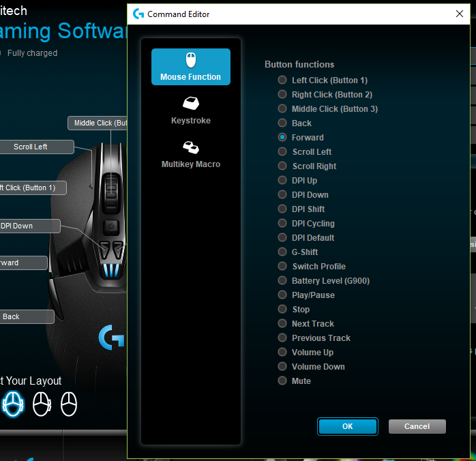The width and height of the screenshot is (476, 461).
Task: Switch to the Keystroke tab
Action: [191, 111]
